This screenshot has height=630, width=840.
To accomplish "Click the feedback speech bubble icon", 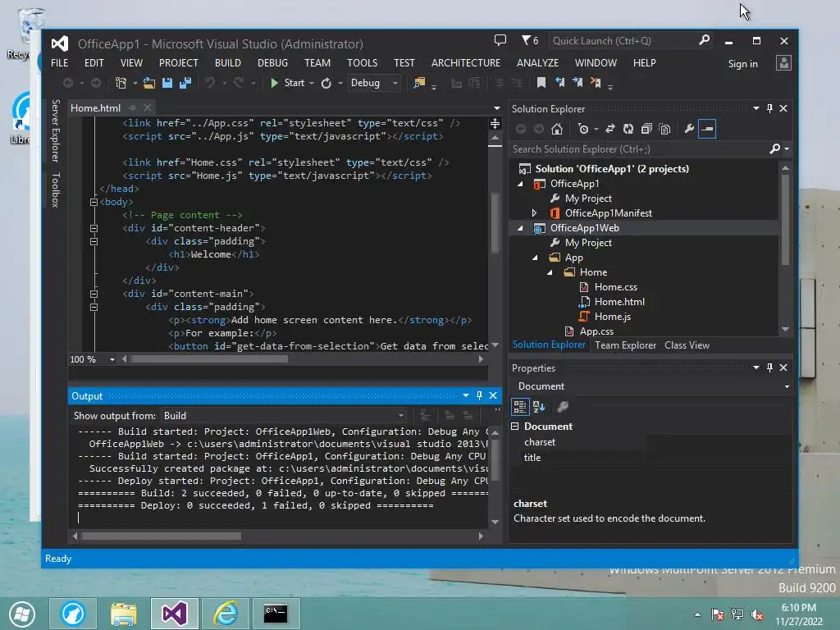I will [500, 40].
